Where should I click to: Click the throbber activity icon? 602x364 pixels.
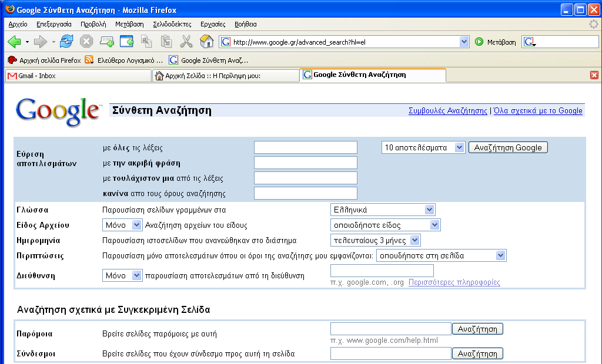point(594,24)
